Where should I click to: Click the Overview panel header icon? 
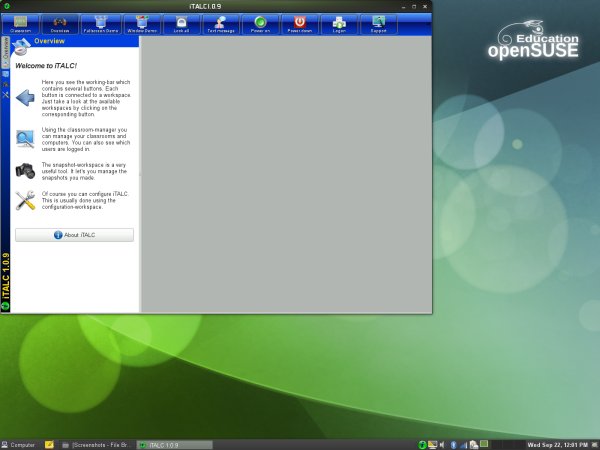pos(21,46)
